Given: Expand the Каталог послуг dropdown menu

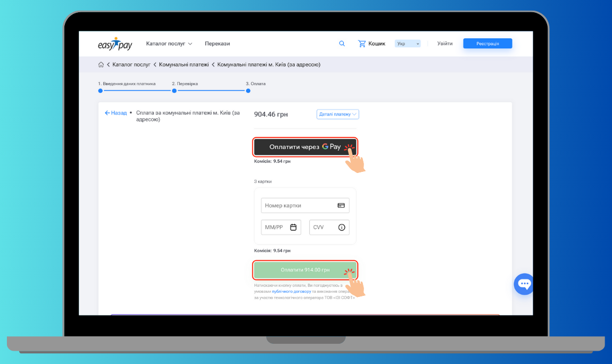Looking at the screenshot, I should (x=169, y=44).
